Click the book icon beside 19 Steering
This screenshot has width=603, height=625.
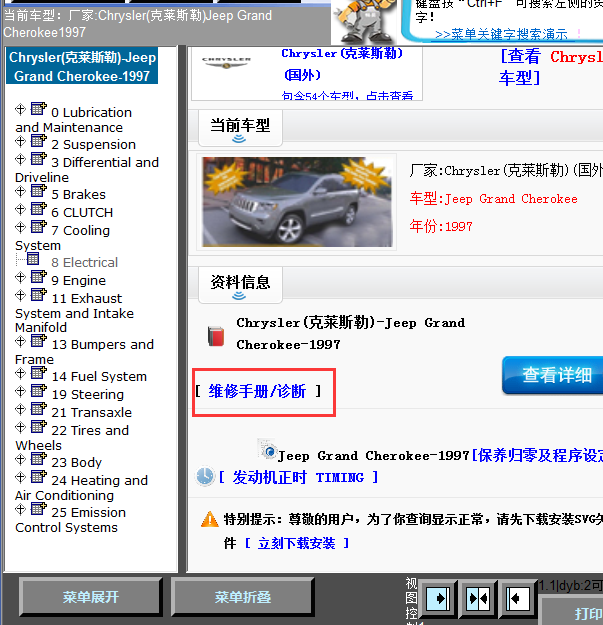pyautogui.click(x=39, y=391)
